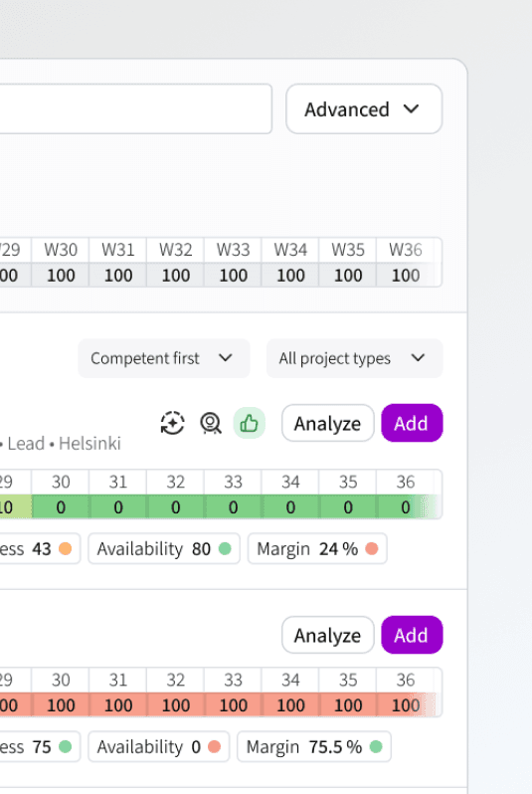Click red week 34 allocation cell
The width and height of the screenshot is (532, 794).
290,704
